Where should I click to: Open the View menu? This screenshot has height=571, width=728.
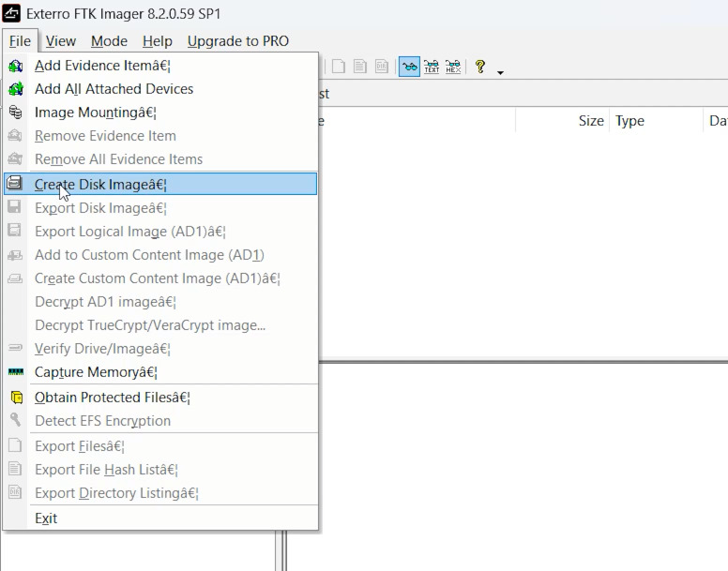click(x=60, y=41)
